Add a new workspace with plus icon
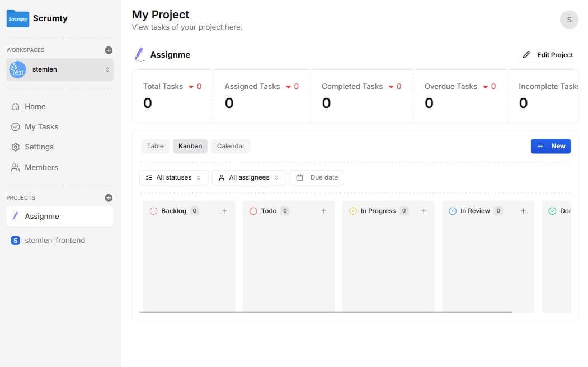This screenshot has height=367, width=588. coord(109,50)
